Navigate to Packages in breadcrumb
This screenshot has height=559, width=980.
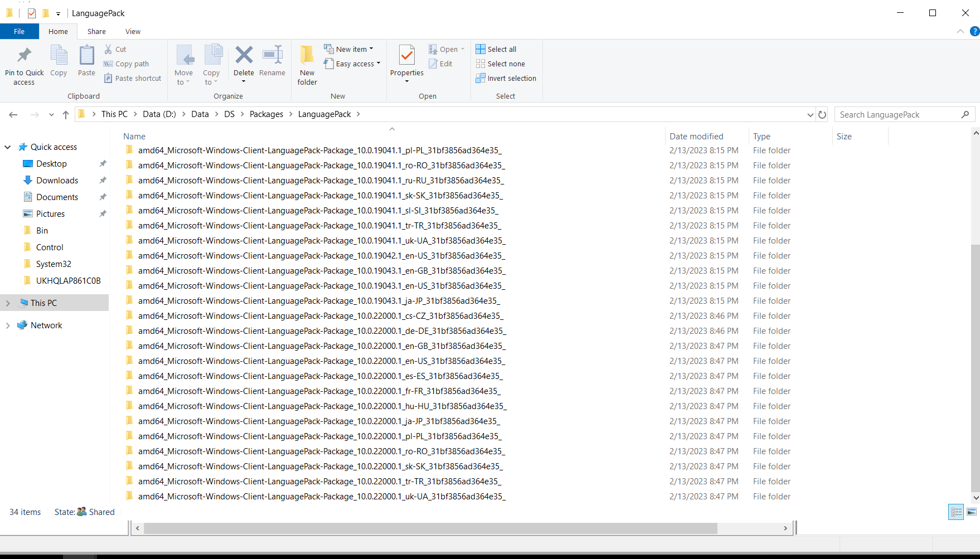point(266,114)
